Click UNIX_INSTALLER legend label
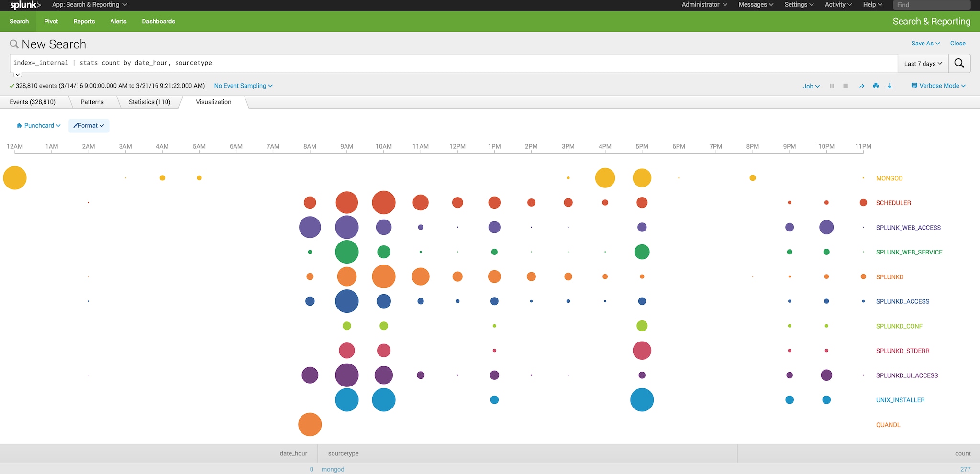 click(900, 400)
